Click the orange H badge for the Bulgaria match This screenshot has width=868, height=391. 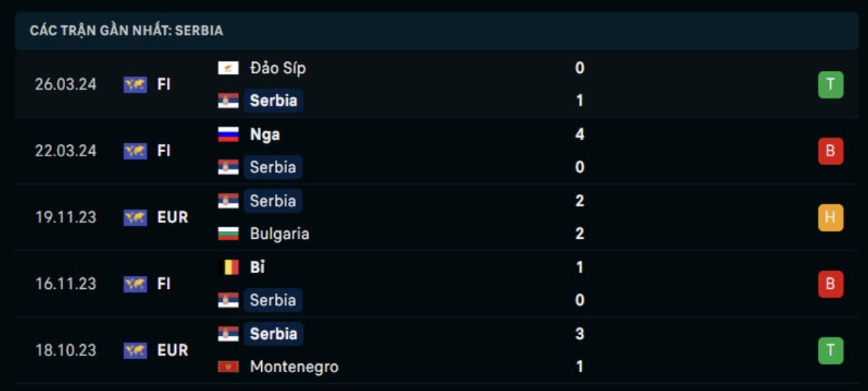pos(830,218)
